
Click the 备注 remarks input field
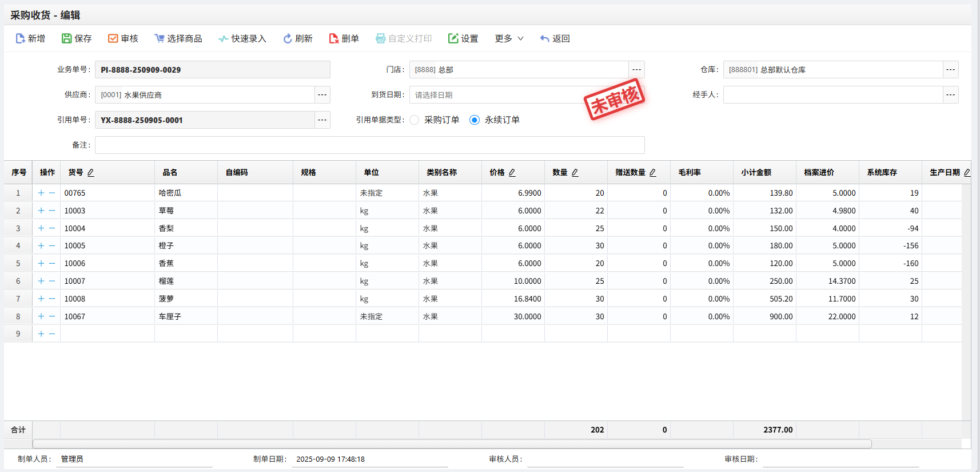coord(369,145)
